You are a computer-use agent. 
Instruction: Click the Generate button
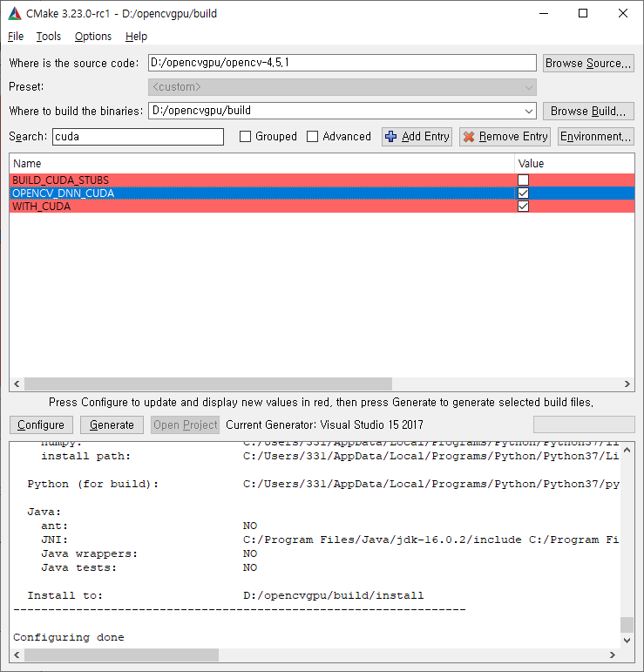click(x=112, y=424)
